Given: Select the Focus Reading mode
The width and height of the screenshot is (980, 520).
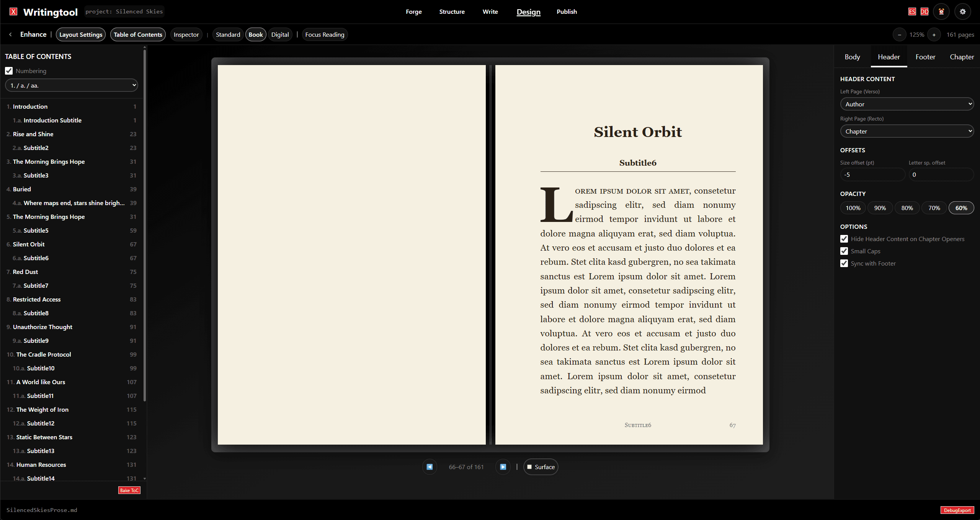Looking at the screenshot, I should (325, 35).
